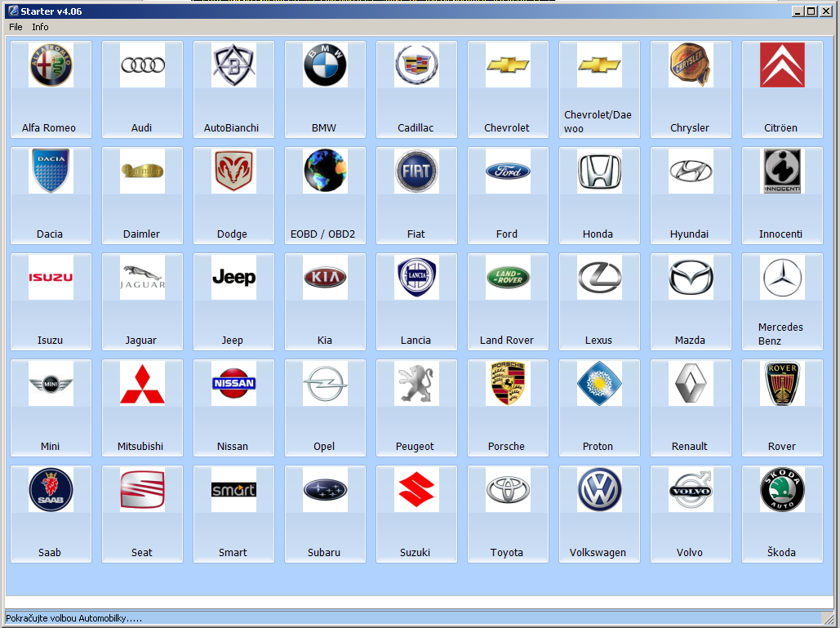Viewport: 840px width, 628px height.
Task: Open the Ford oval logo
Action: [508, 171]
